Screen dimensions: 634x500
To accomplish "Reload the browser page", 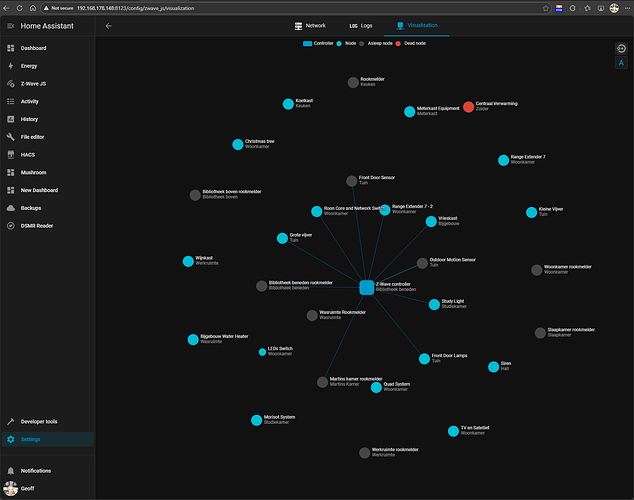I will [19, 8].
